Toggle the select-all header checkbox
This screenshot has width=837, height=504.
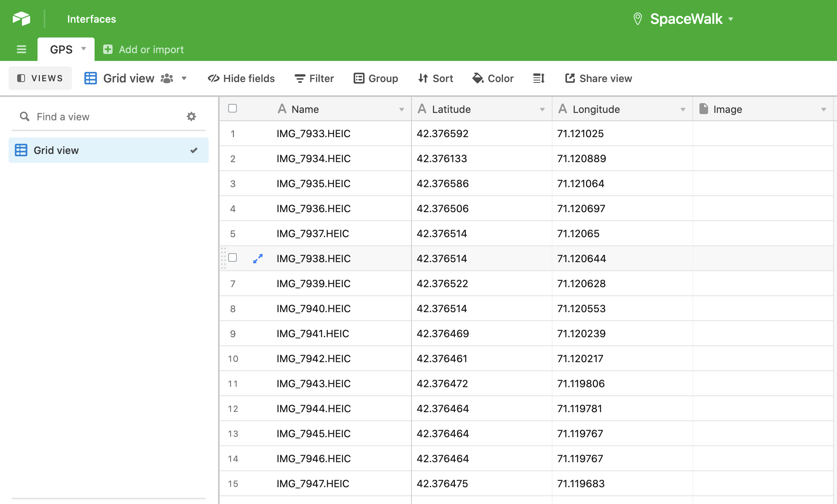[x=232, y=108]
